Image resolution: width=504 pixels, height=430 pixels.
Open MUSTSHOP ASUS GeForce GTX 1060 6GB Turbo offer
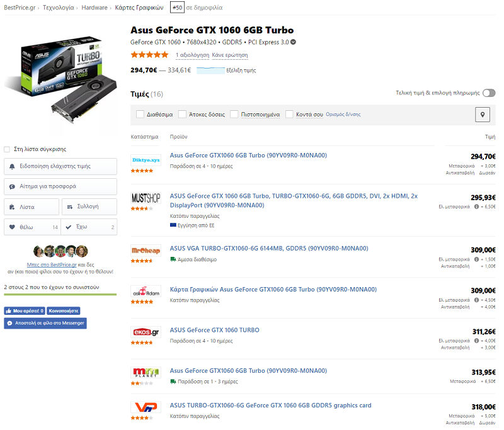coord(294,201)
